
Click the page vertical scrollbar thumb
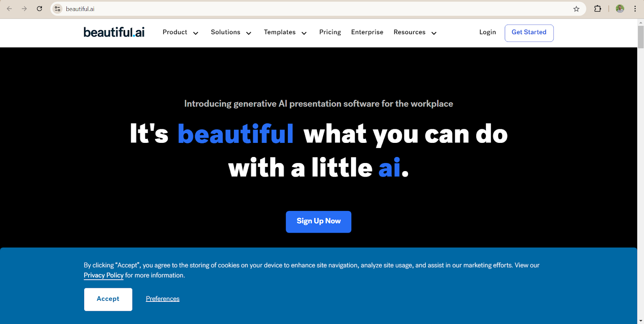(640, 37)
